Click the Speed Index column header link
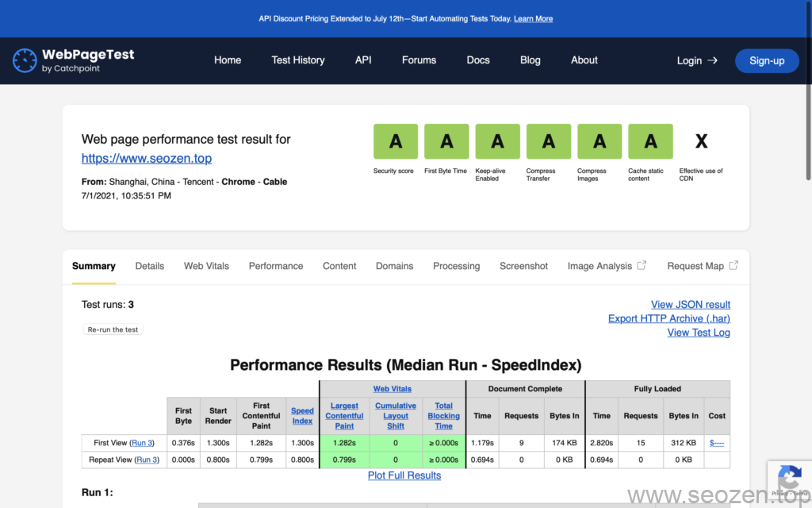 coord(302,416)
